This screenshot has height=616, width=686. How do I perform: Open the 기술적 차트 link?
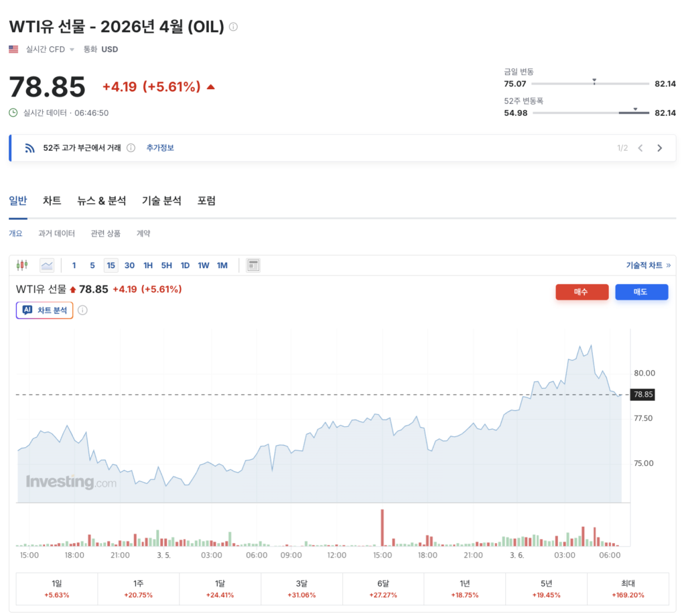(x=648, y=265)
